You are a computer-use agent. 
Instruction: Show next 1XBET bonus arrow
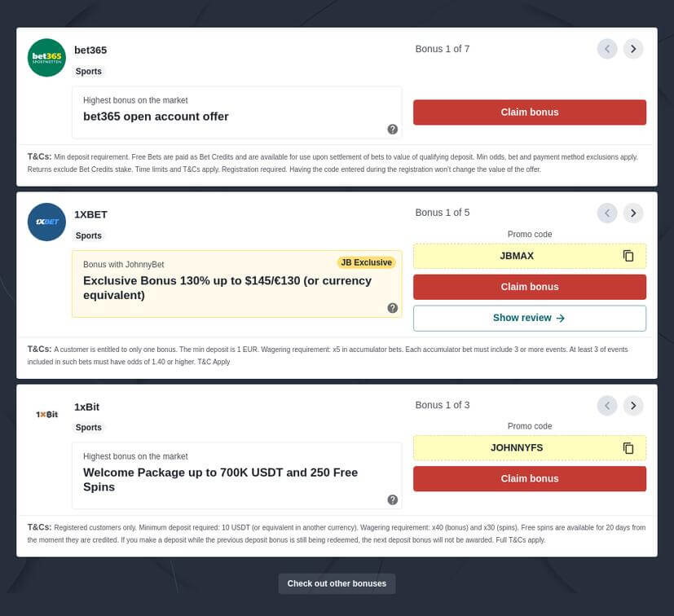tap(633, 213)
